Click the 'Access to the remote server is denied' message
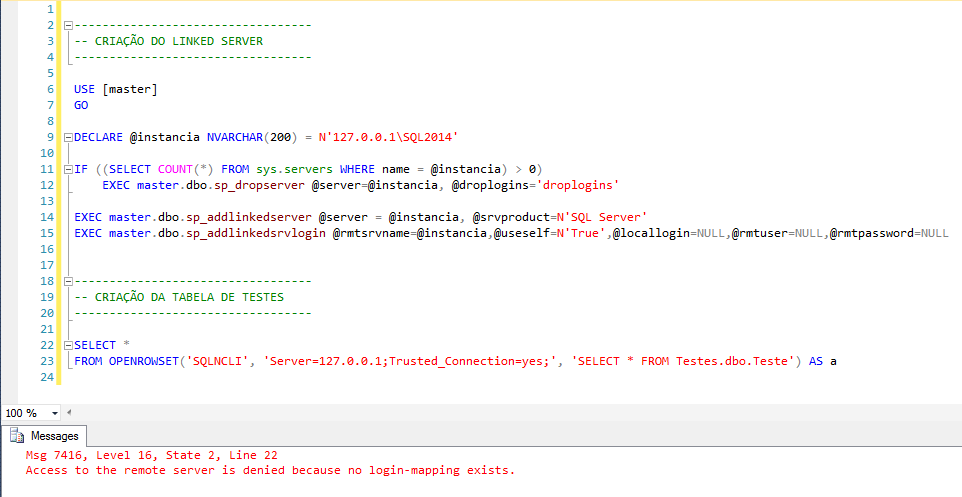The image size is (962, 497). pos(271,471)
